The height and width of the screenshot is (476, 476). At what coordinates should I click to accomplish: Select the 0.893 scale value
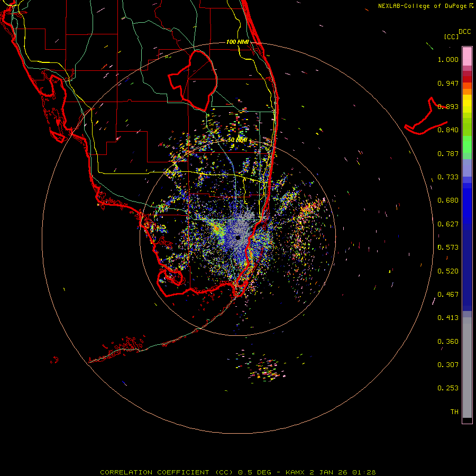tap(448, 106)
